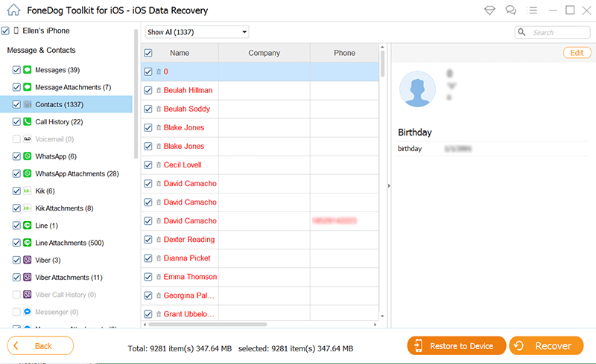Select Viber (3) category
The width and height of the screenshot is (596, 364).
pos(48,261)
